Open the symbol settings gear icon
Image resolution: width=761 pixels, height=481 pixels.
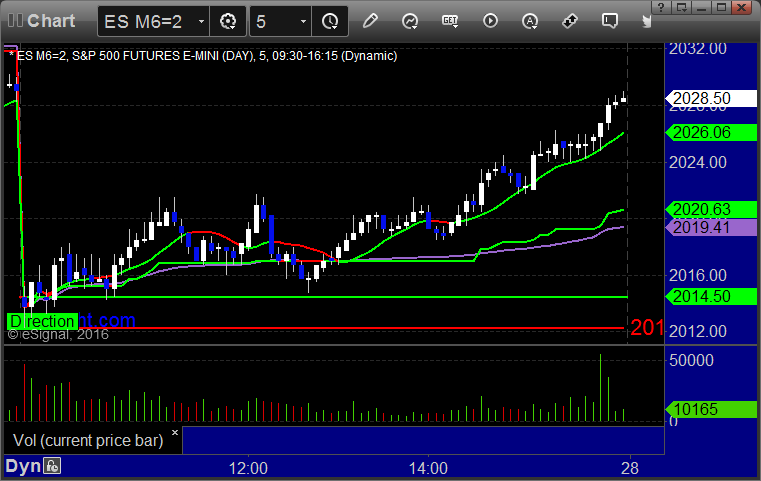tap(228, 20)
